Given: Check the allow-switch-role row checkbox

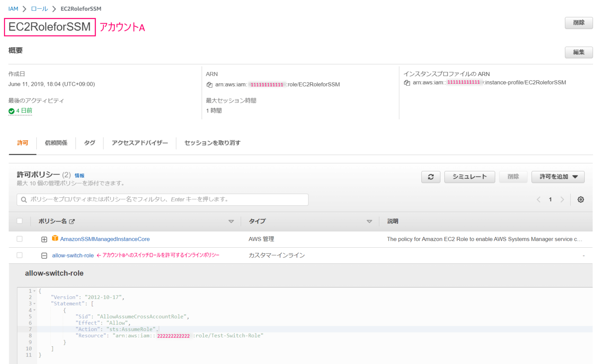Looking at the screenshot, I should [x=20, y=255].
